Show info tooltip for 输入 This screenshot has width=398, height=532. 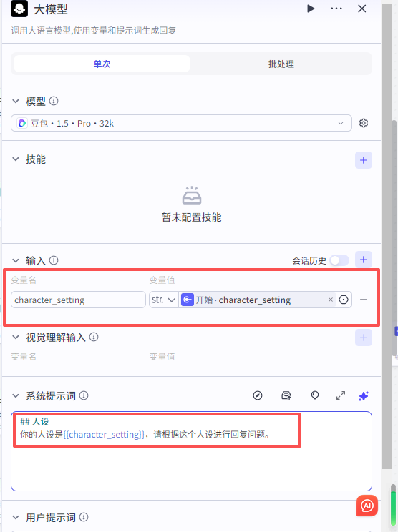[54, 260]
